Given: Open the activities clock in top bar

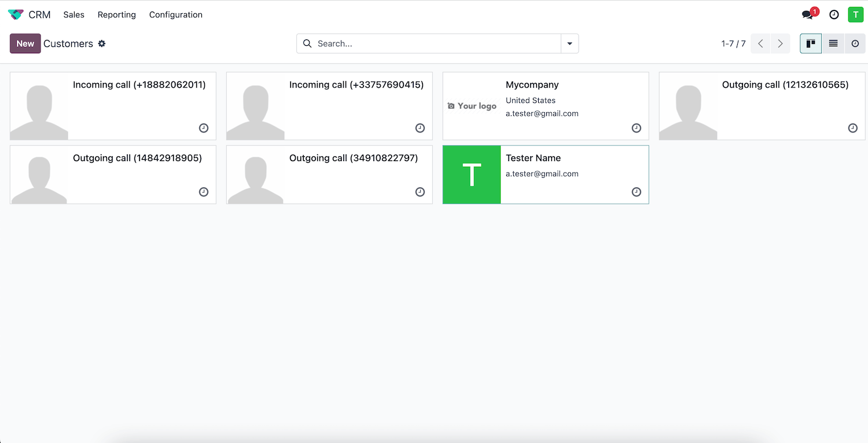Looking at the screenshot, I should pyautogui.click(x=834, y=15).
